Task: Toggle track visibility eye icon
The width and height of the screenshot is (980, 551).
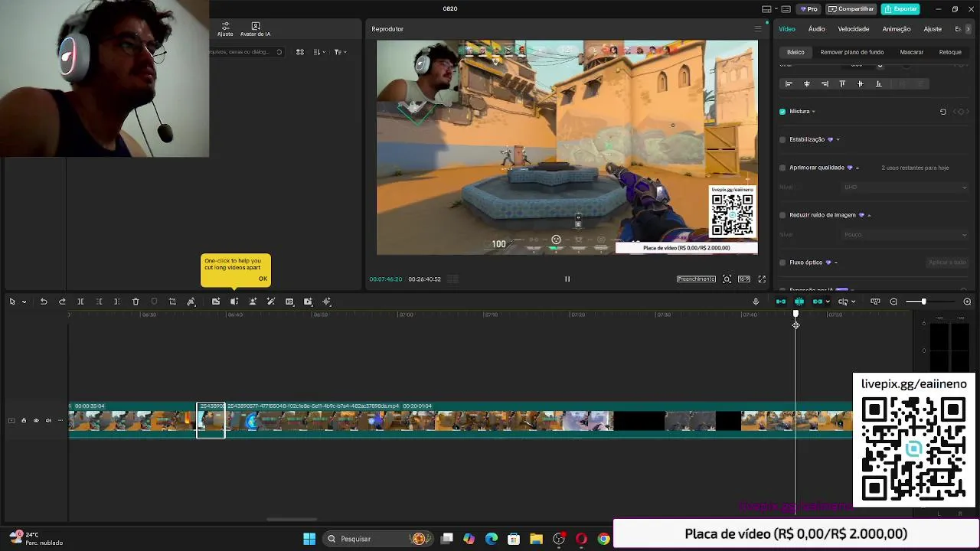Action: point(36,420)
